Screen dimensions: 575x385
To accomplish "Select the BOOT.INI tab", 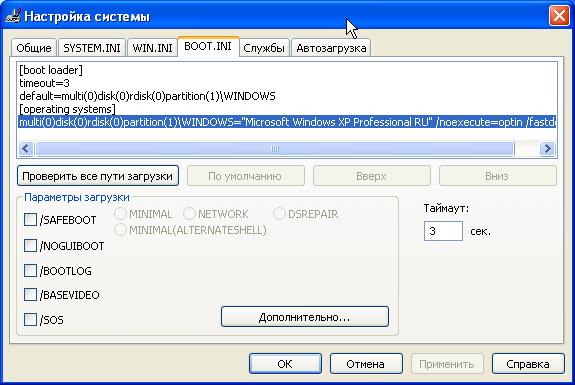I will [x=208, y=46].
